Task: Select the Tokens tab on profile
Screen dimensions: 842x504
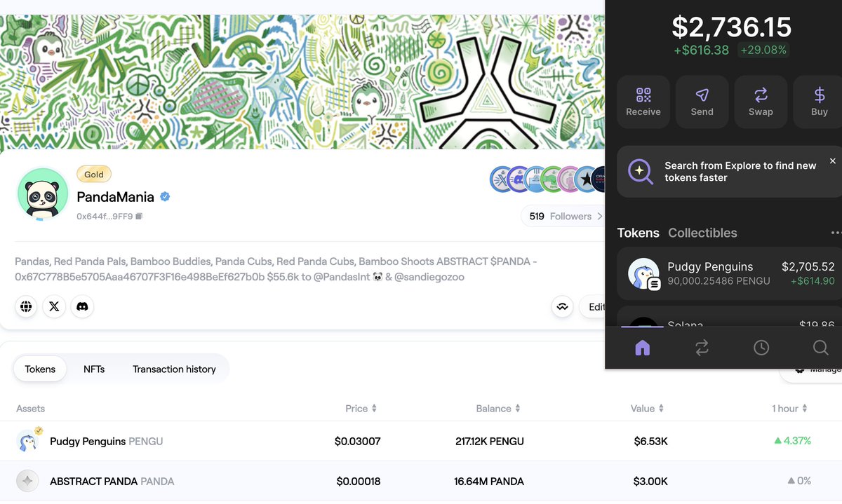Action: tap(40, 369)
